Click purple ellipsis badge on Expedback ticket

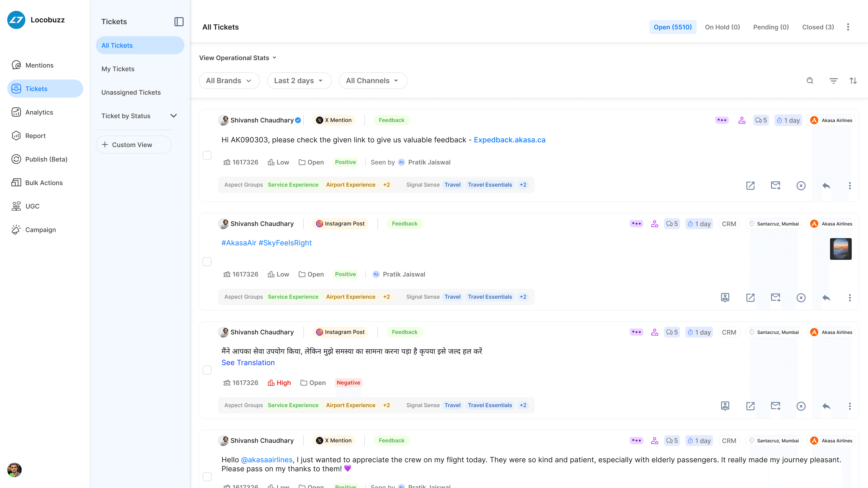[x=722, y=120]
